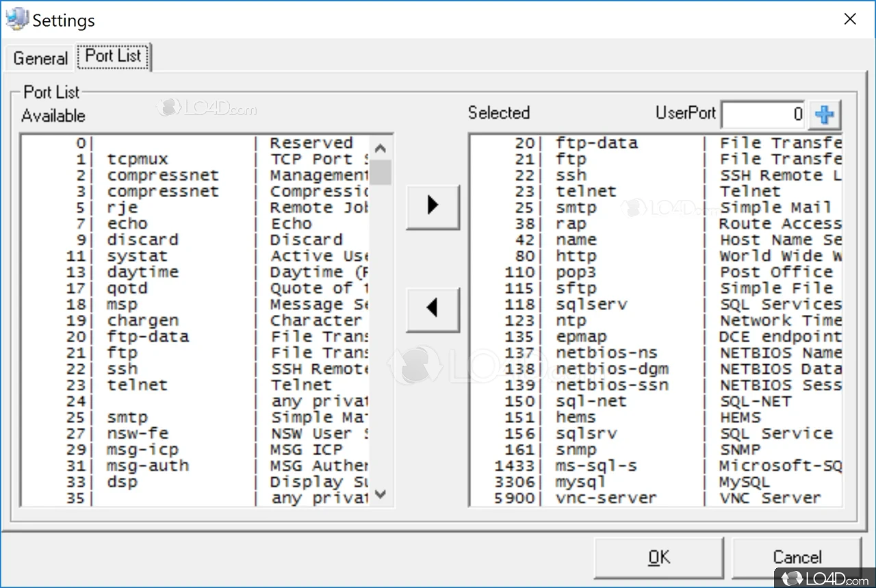The height and width of the screenshot is (588, 876).
Task: Click the Settings window title icon
Action: (16, 18)
